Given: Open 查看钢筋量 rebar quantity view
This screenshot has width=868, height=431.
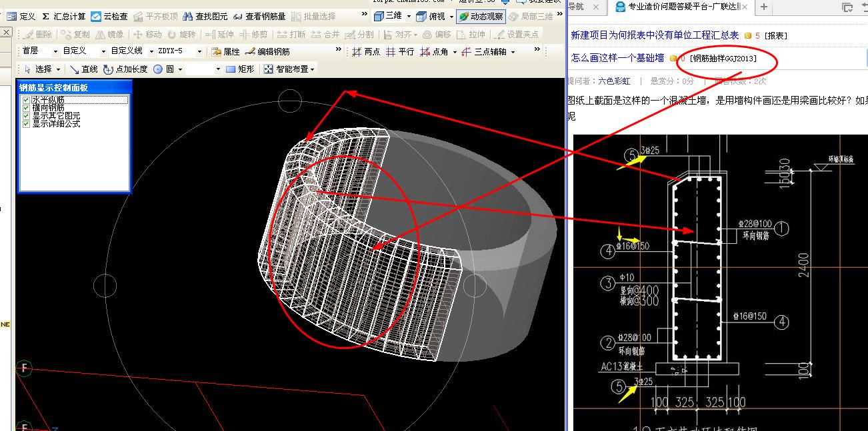Looking at the screenshot, I should pos(259,16).
